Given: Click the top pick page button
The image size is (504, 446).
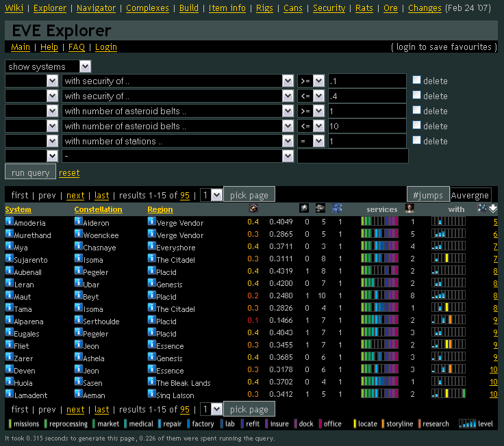Looking at the screenshot, I should [249, 195].
